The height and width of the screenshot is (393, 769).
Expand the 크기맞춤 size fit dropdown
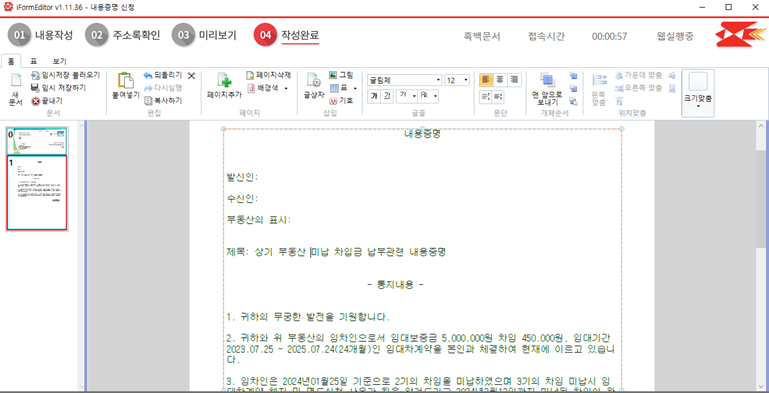698,93
